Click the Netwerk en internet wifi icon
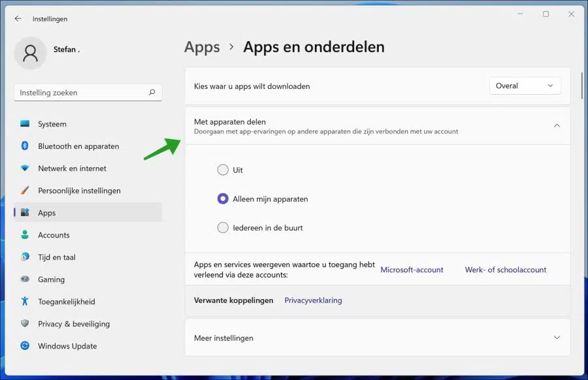 (x=25, y=168)
